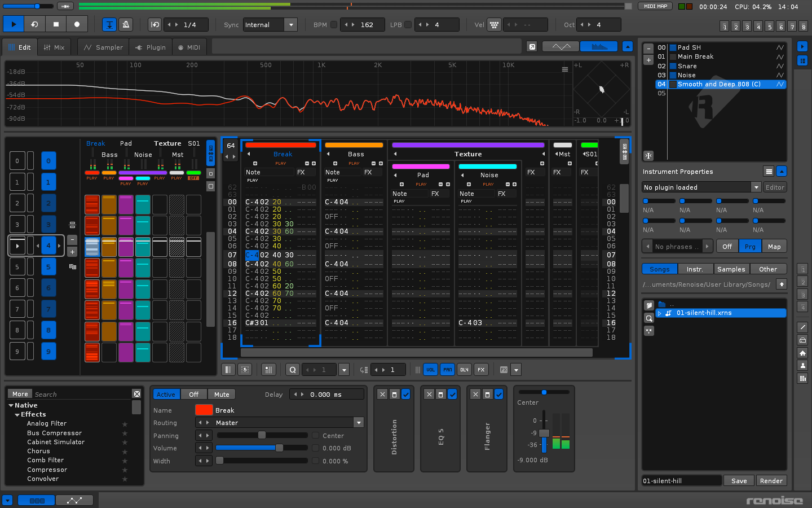
Task: Toggle the VOL column button
Action: tap(430, 370)
